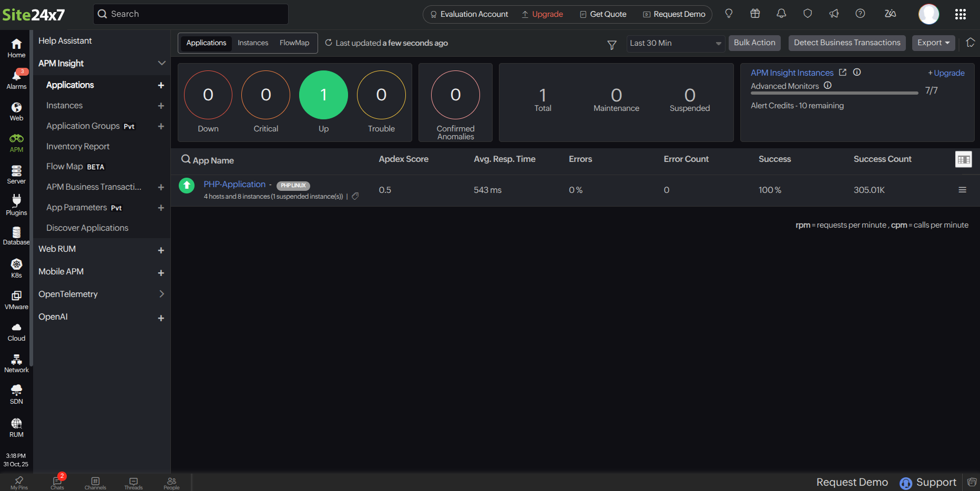Collapse the APM Insight section

[x=161, y=63]
